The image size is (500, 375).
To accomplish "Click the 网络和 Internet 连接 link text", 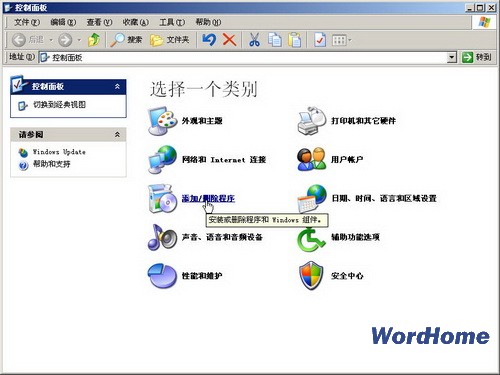I will click(224, 160).
